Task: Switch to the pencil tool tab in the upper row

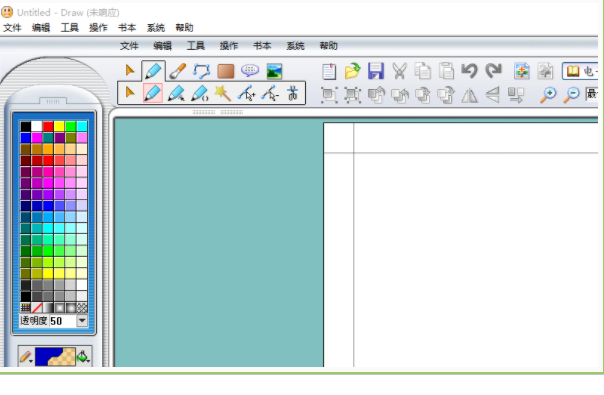Action: point(153,71)
